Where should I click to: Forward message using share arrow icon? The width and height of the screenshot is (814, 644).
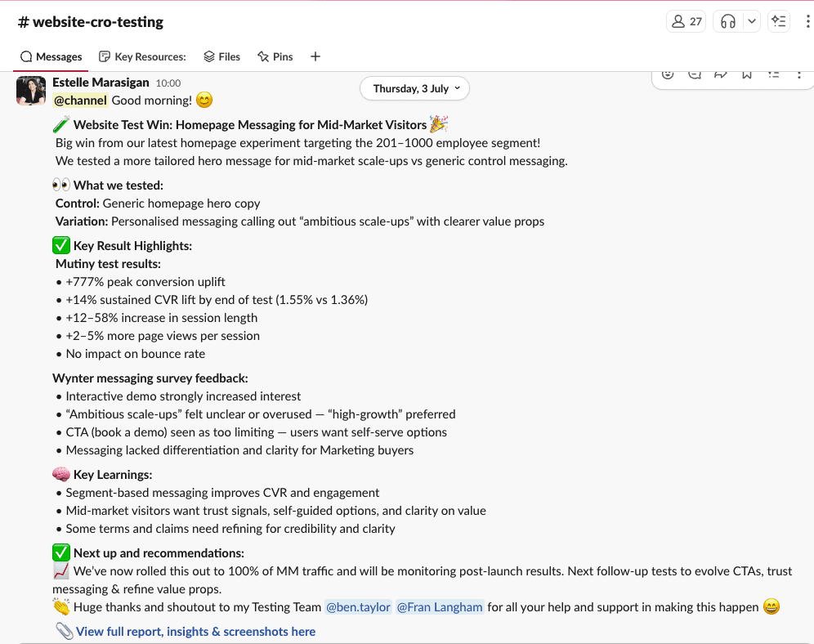pos(721,74)
